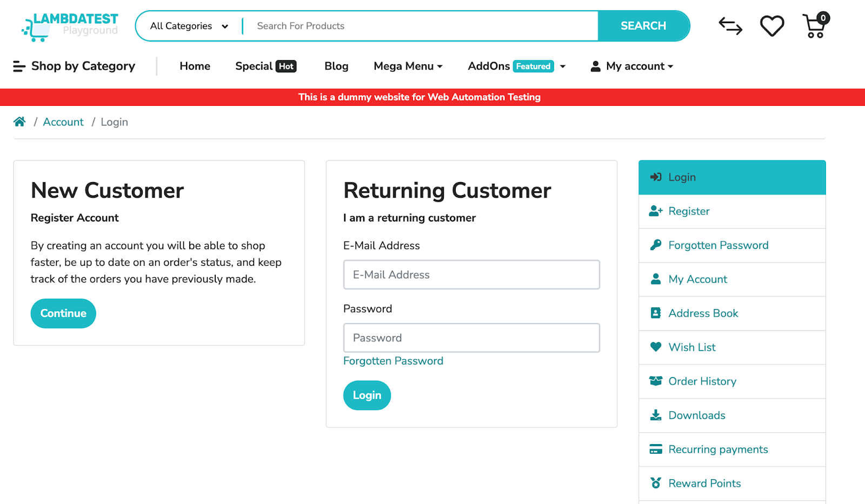
Task: Open the My account dropdown
Action: pos(631,66)
